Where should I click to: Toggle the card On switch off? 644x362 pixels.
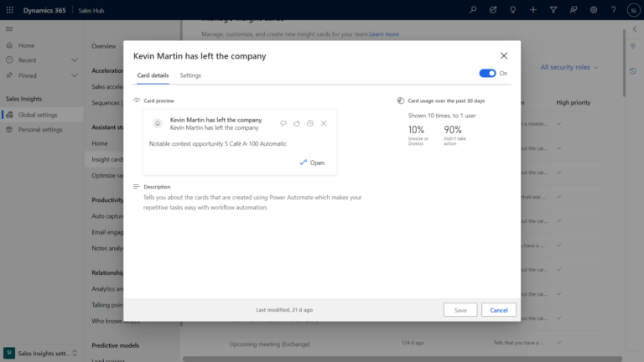(486, 74)
